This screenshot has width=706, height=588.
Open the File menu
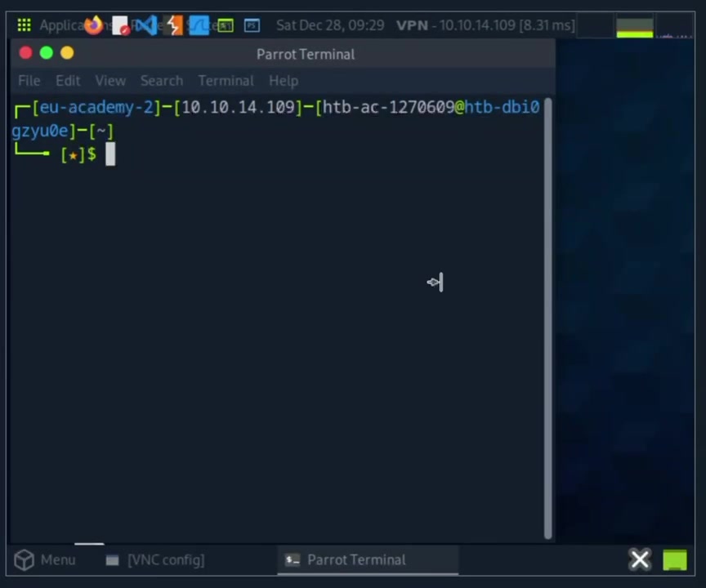pos(29,81)
